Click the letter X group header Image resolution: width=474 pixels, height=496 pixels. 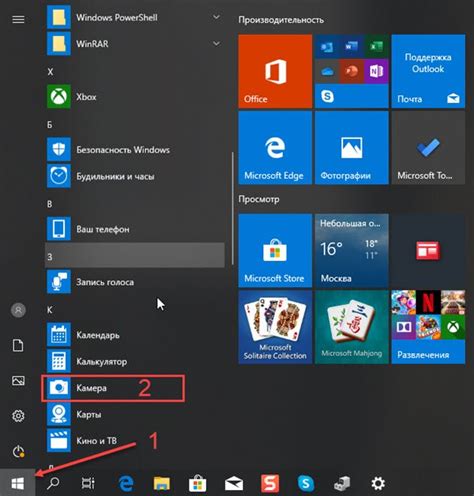click(135, 71)
